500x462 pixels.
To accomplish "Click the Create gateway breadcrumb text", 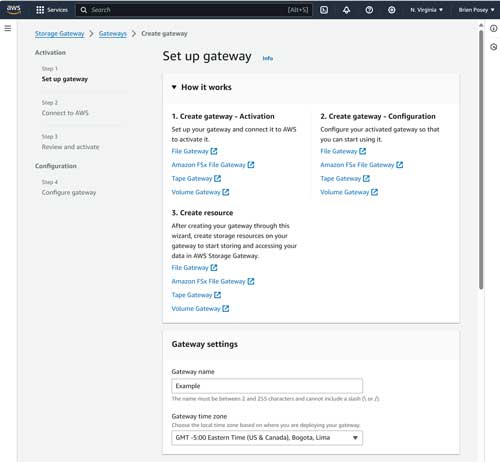I will [164, 34].
